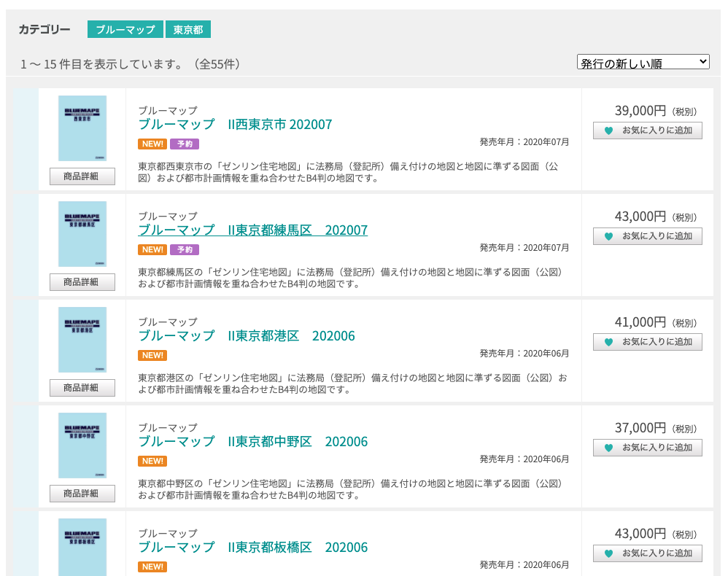Click the カテゴリー heading label
This screenshot has width=728, height=576.
click(x=44, y=30)
